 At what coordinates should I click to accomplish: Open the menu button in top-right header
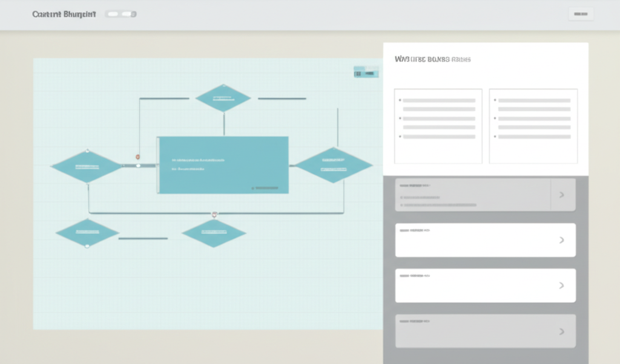(581, 14)
